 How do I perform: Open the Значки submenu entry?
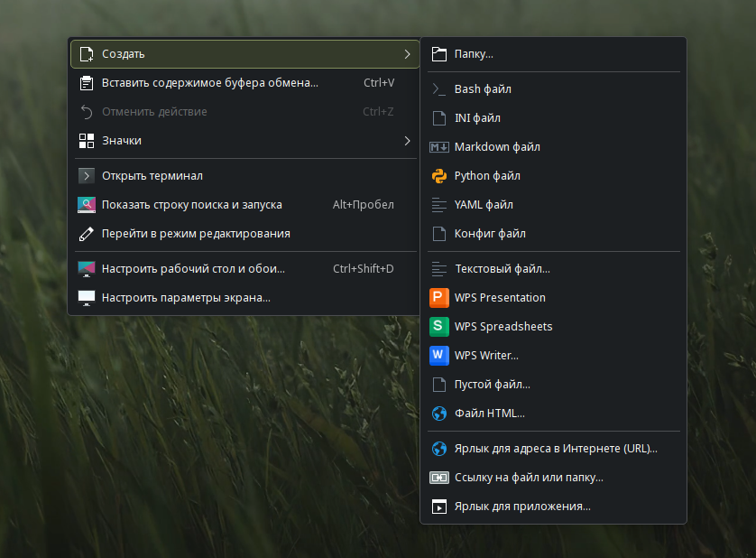pyautogui.click(x=122, y=141)
